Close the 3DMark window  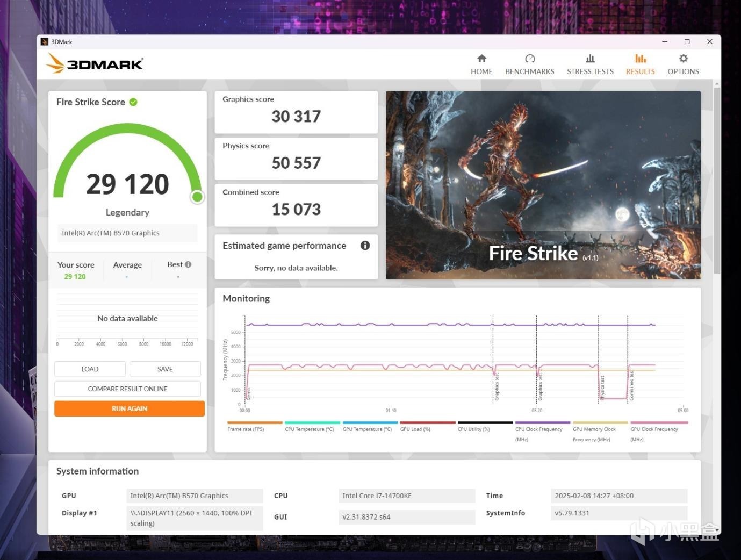[710, 42]
